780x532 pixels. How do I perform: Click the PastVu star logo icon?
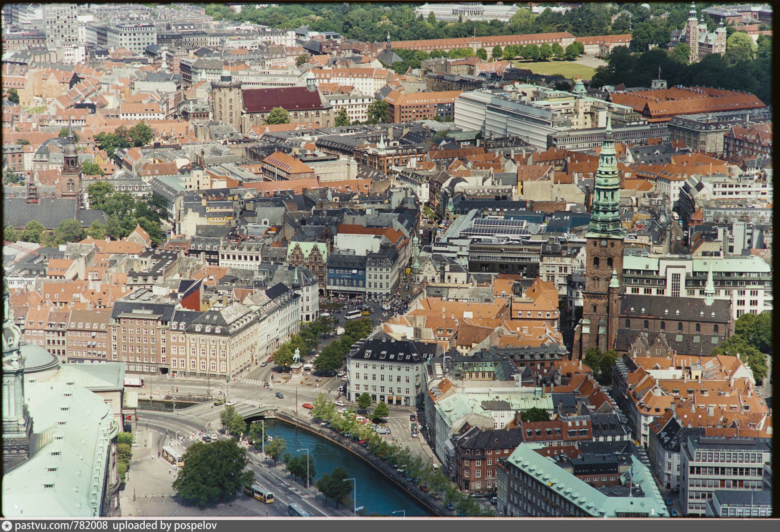pyautogui.click(x=7, y=526)
